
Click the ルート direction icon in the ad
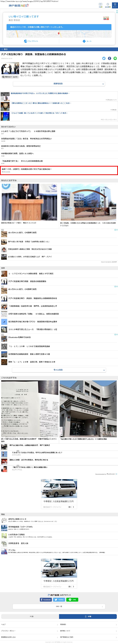tap(87, 41)
